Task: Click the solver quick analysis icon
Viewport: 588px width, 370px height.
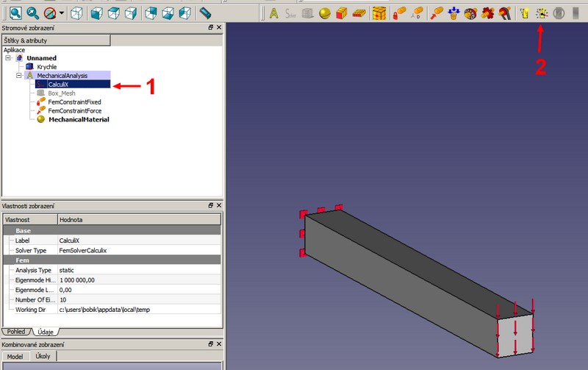Action: [x=542, y=13]
